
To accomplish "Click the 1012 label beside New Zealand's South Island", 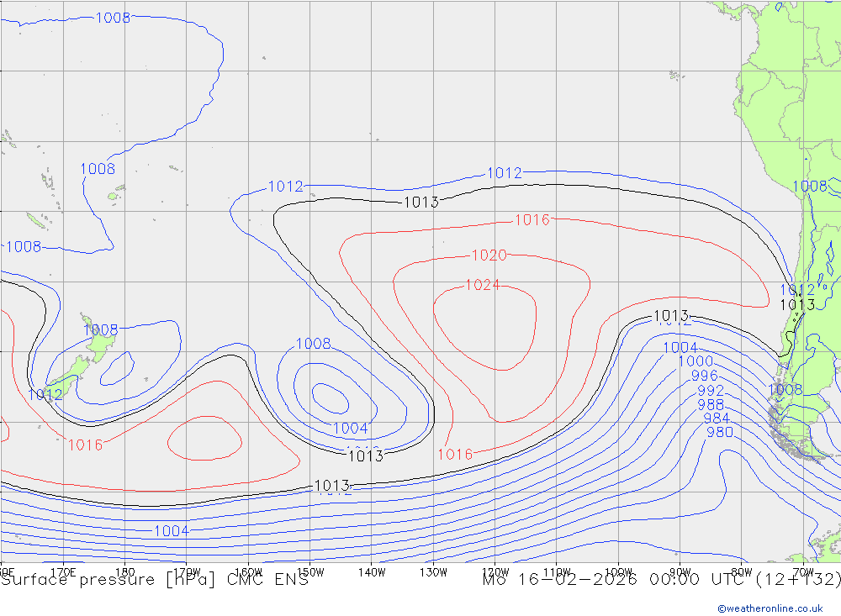I will coord(45,395).
